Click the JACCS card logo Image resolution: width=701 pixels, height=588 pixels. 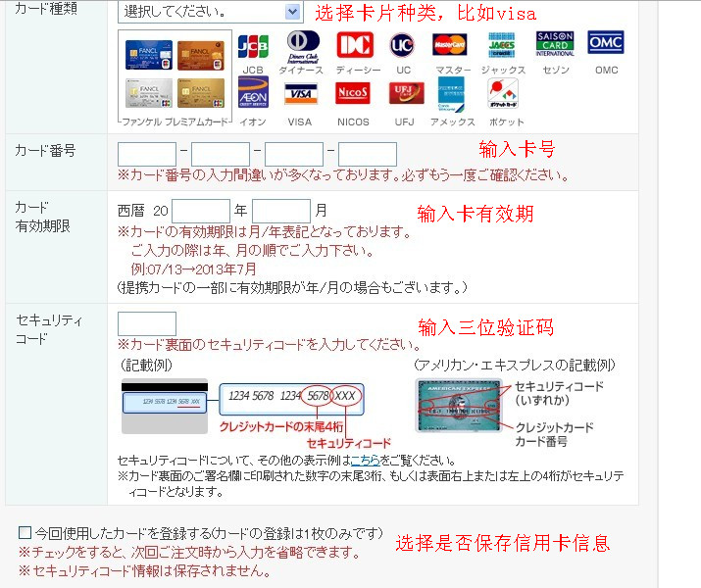[502, 45]
